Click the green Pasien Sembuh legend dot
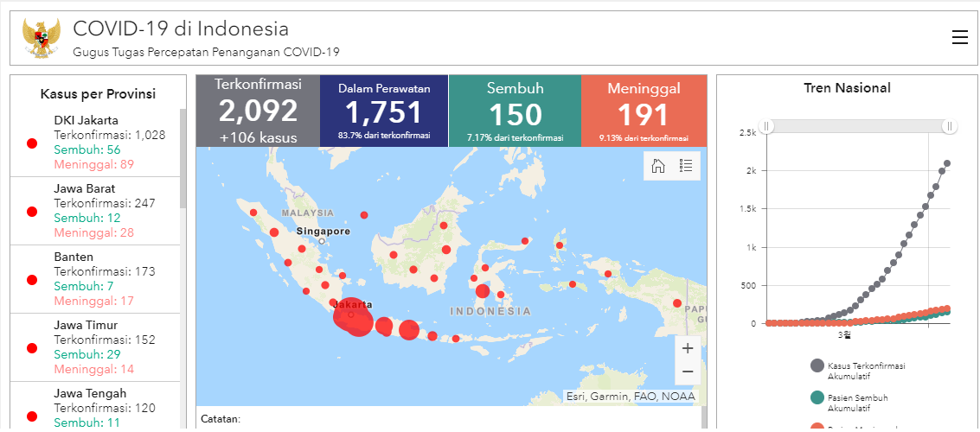Image resolution: width=980 pixels, height=432 pixels. click(817, 398)
